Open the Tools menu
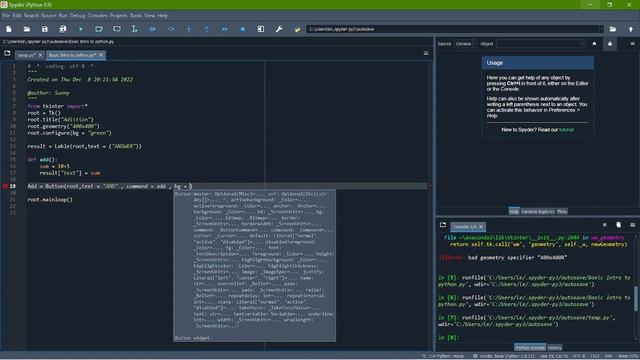The height and width of the screenshot is (360, 640). [x=136, y=16]
